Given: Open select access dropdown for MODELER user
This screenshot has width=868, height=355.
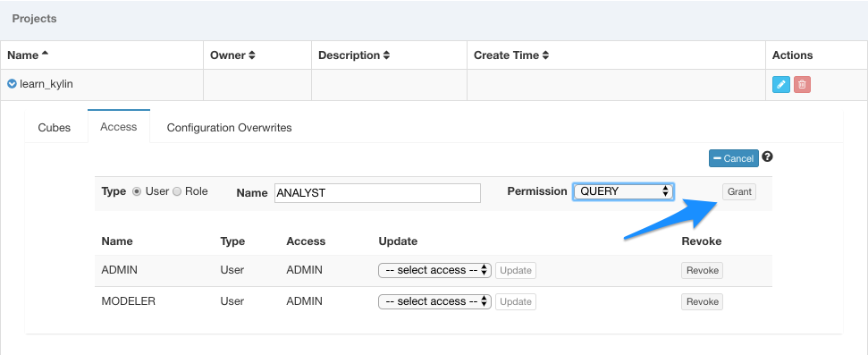Looking at the screenshot, I should click(434, 301).
